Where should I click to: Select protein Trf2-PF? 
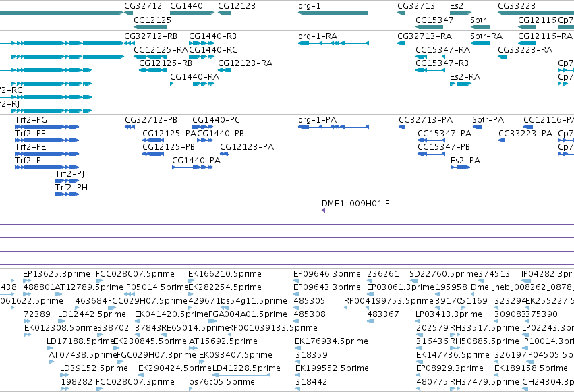click(x=47, y=140)
